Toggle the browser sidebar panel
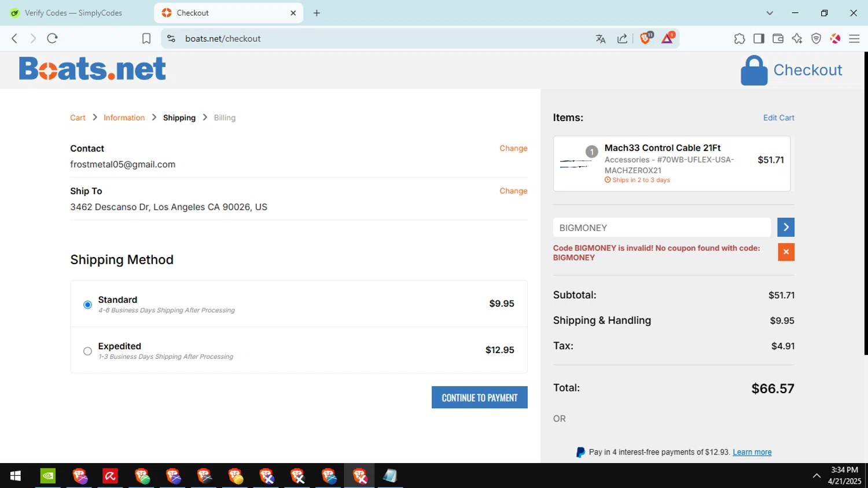Viewport: 868px width, 488px height. tap(759, 39)
